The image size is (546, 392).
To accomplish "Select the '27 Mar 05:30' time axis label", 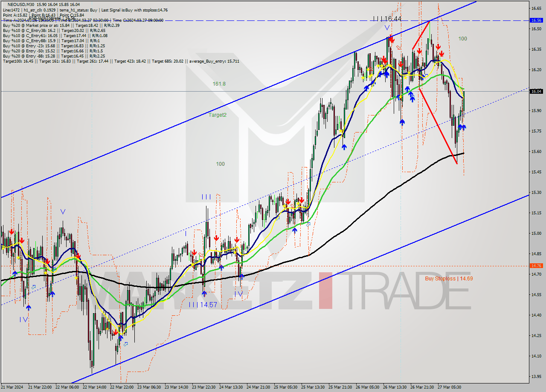I will pos(449,387).
